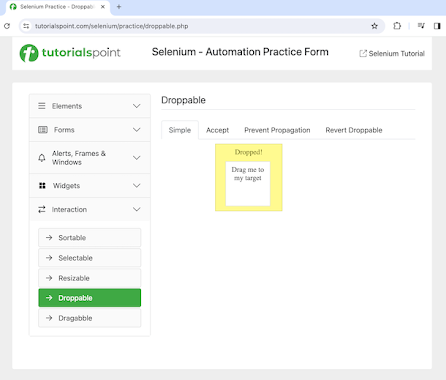Viewport: 446px width, 380px height.
Task: Select the Selenium Practice browser tab
Action: (57, 7)
